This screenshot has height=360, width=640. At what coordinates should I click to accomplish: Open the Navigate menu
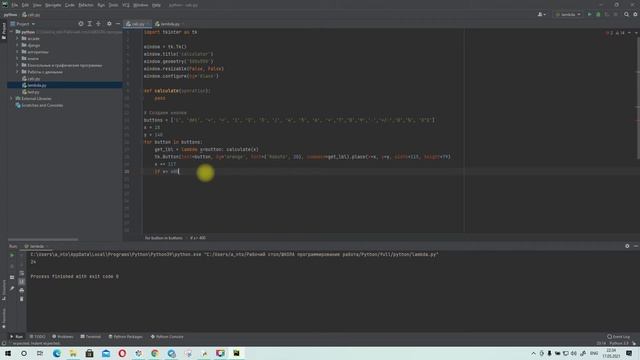53,5
